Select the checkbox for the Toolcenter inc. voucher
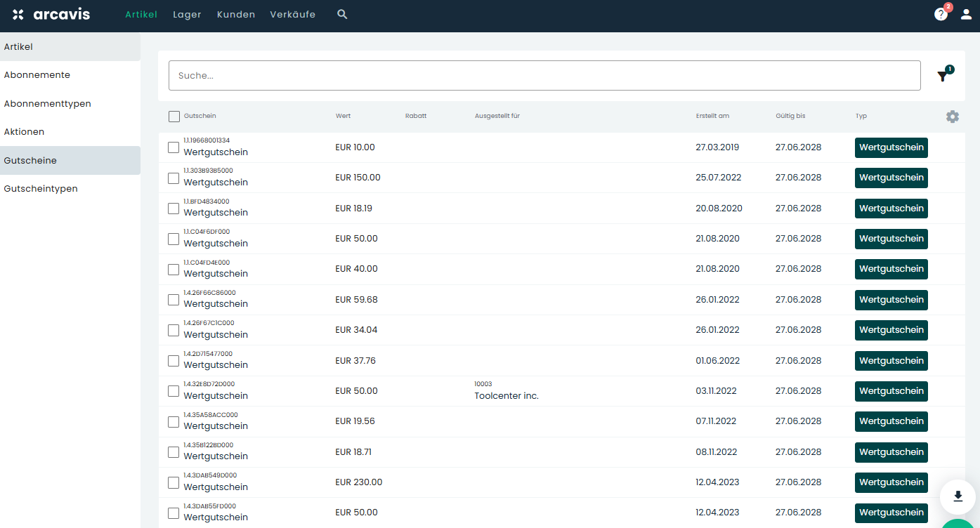The image size is (980, 528). pyautogui.click(x=174, y=391)
